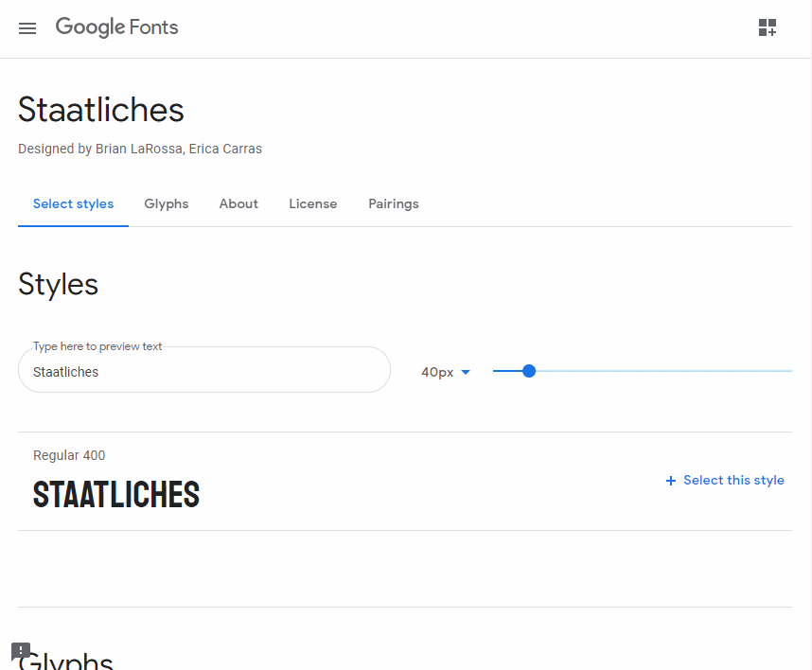
Task: Click the Styles section heading
Action: point(58,284)
